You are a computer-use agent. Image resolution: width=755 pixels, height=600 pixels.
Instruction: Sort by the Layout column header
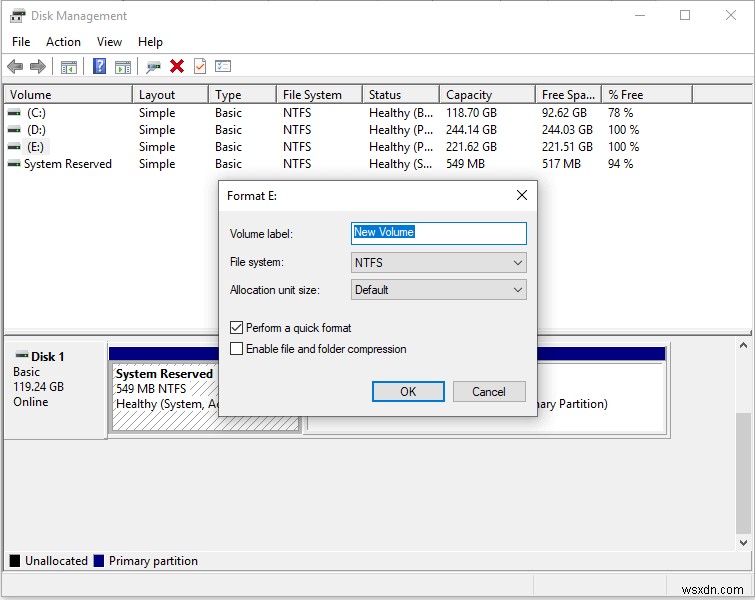[170, 94]
